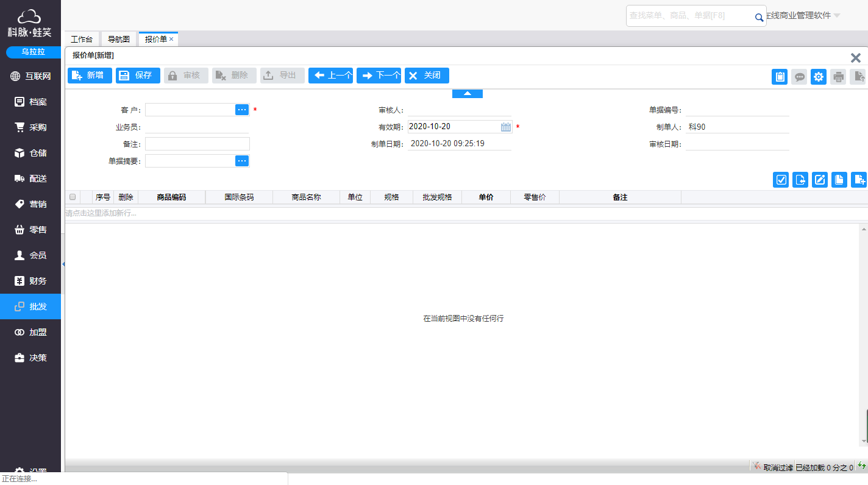868x485 pixels.
Task: Click the 导出 button
Action: pos(282,76)
